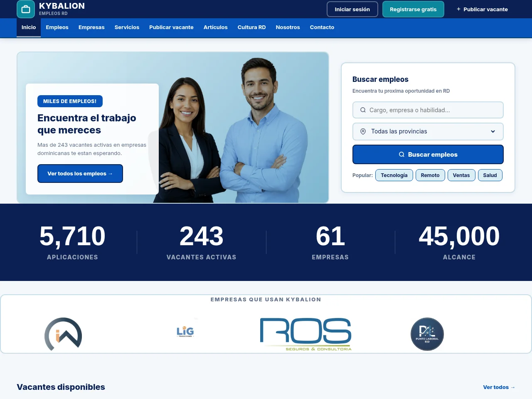
Task: Open the Contacto menu item
Action: tap(322, 27)
